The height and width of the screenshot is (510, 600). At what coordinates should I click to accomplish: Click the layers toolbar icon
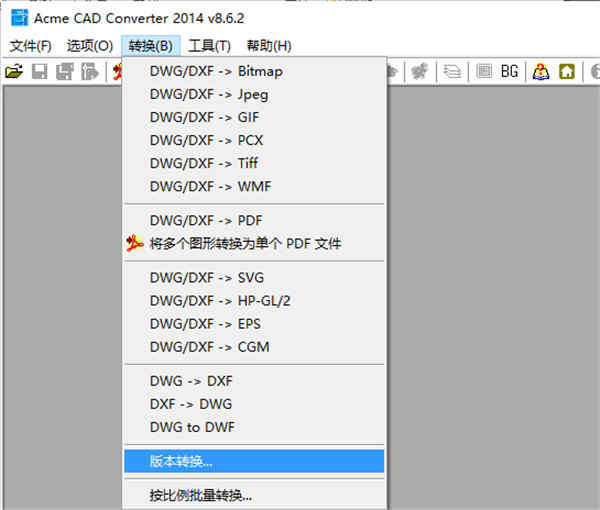452,72
